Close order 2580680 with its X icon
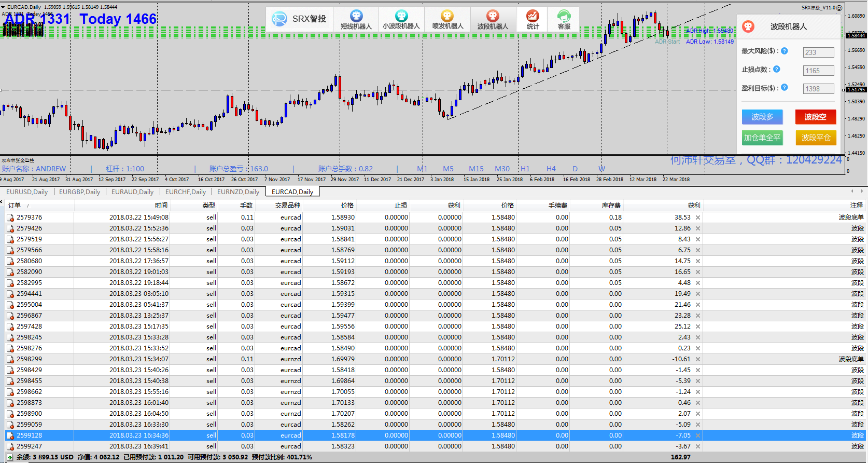868x463 pixels. tap(698, 261)
